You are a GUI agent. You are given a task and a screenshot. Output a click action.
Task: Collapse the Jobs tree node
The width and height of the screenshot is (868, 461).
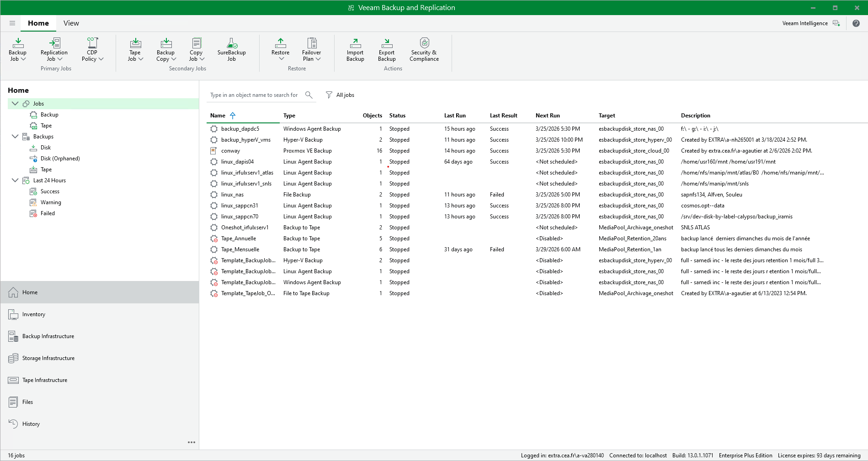pyautogui.click(x=15, y=104)
